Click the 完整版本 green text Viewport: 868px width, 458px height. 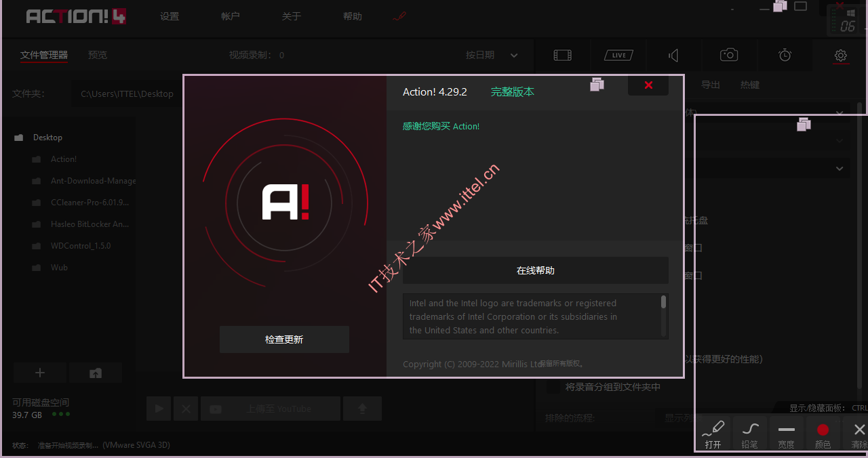point(513,91)
